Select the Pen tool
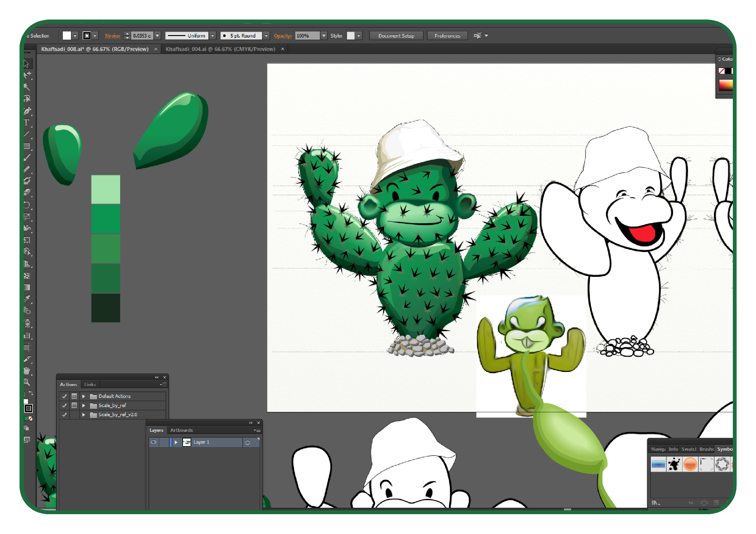The height and width of the screenshot is (534, 756). (x=27, y=111)
